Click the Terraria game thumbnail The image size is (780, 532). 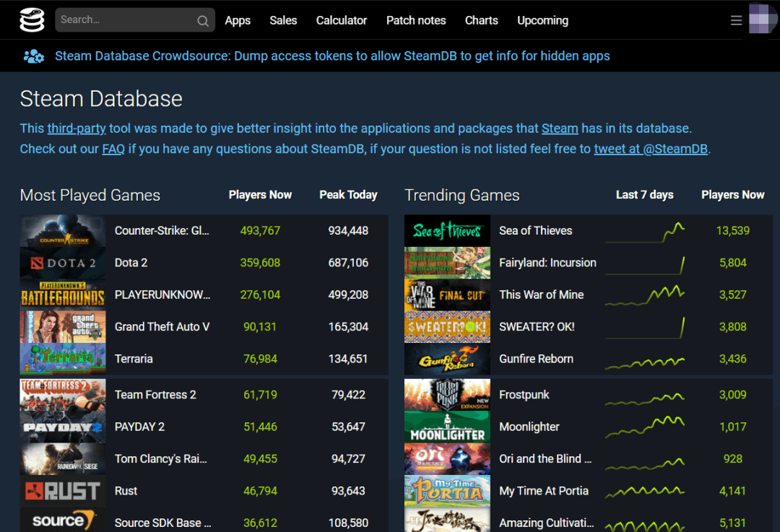(63, 359)
